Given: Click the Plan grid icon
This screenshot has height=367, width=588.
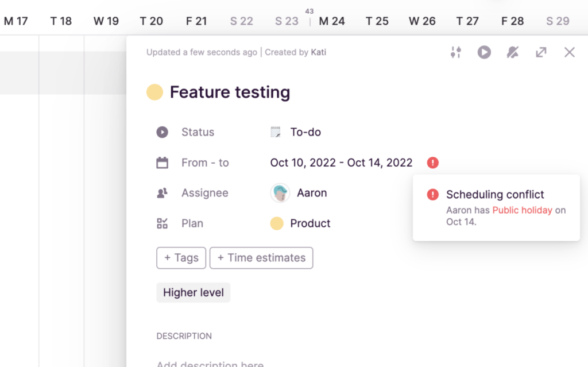Looking at the screenshot, I should (161, 223).
